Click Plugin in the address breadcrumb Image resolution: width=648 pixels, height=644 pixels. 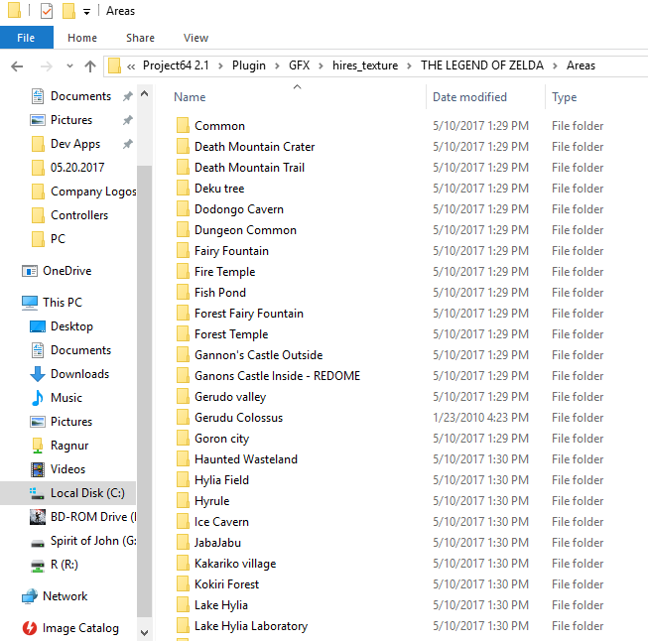pos(248,65)
